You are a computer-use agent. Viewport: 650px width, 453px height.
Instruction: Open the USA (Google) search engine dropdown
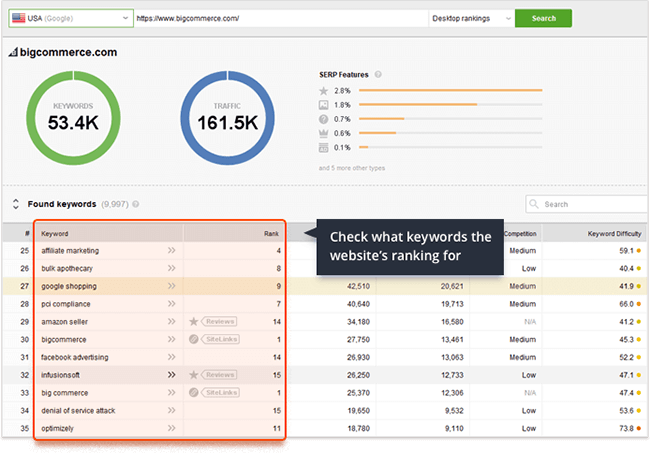(x=71, y=18)
